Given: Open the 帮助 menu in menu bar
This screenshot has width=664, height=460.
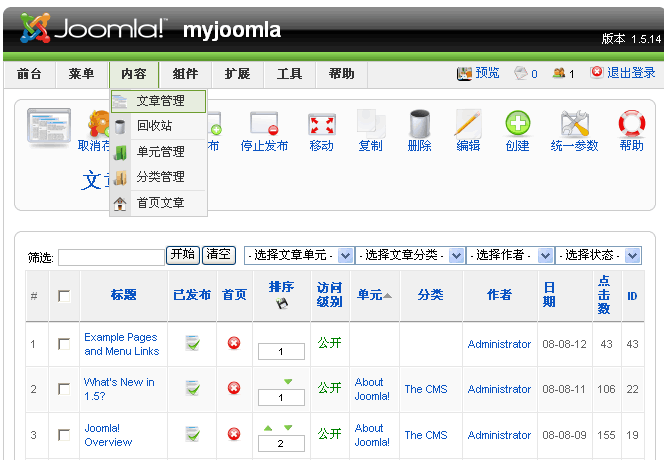Looking at the screenshot, I should pos(342,74).
